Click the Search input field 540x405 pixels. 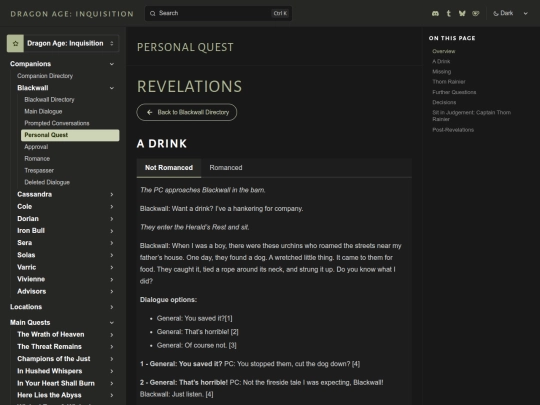(x=218, y=13)
